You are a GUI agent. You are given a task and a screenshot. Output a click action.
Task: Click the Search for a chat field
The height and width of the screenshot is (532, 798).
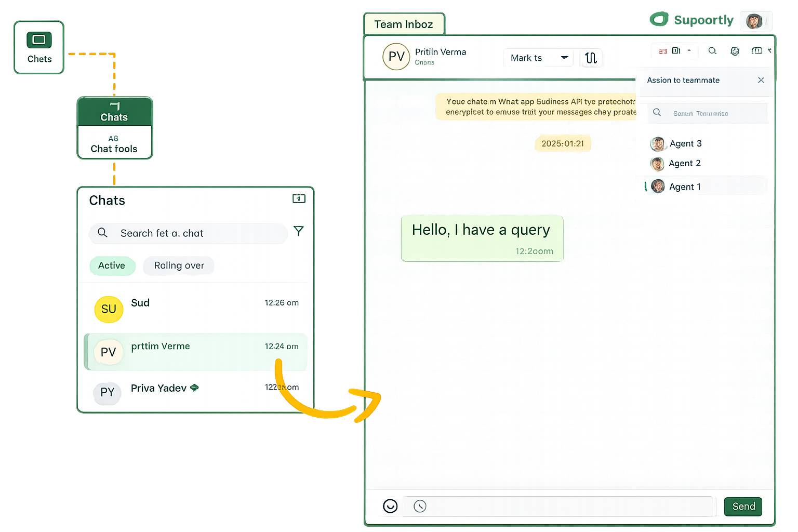pyautogui.click(x=188, y=233)
